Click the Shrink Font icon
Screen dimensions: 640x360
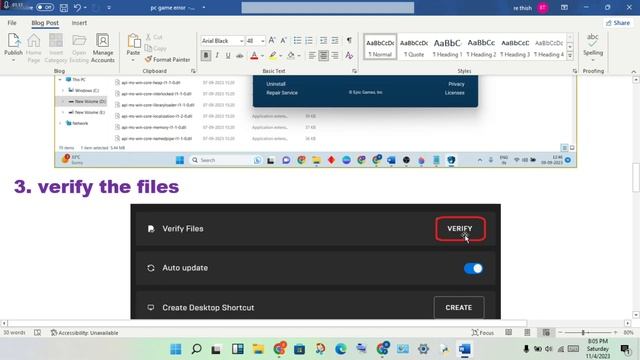[283, 40]
